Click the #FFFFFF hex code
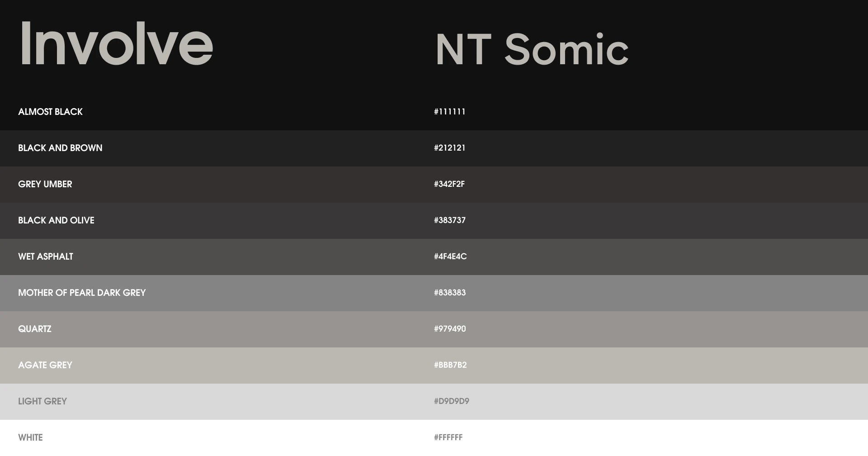 click(x=448, y=437)
